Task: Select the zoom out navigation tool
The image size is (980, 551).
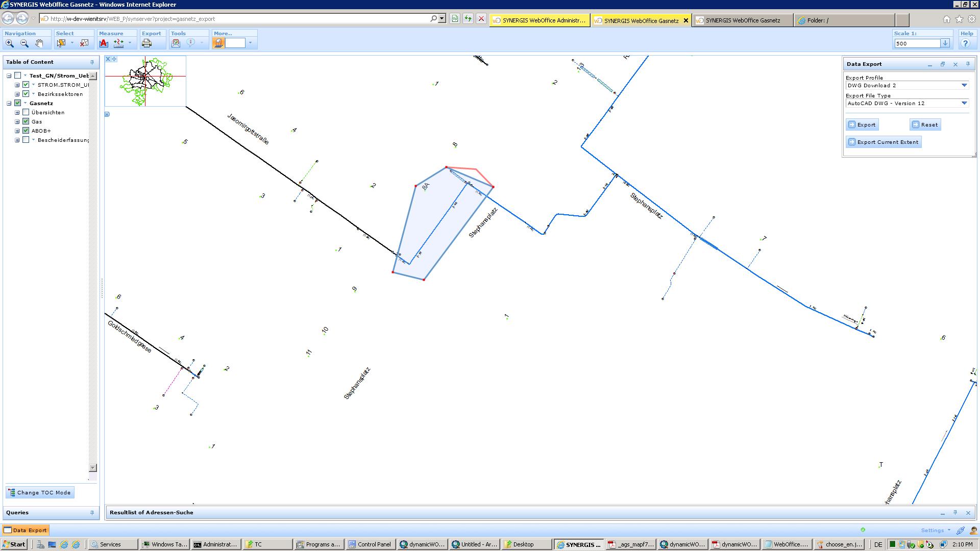Action: (x=24, y=43)
